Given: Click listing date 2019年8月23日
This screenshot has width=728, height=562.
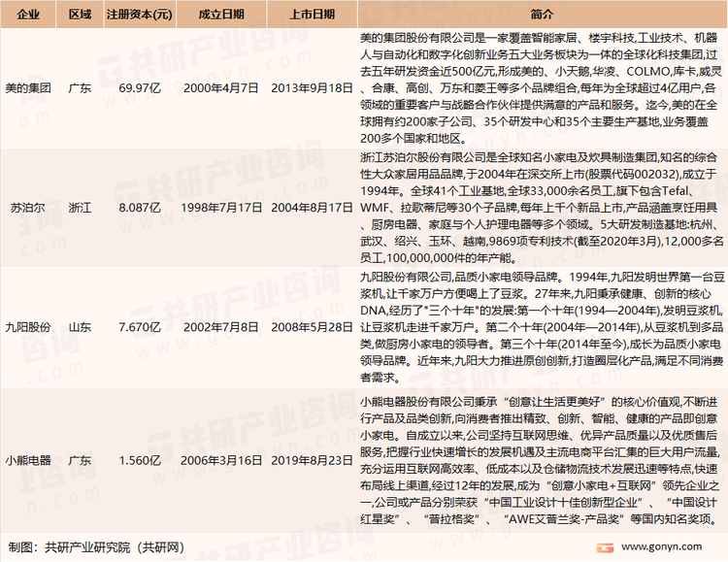Looking at the screenshot, I should pos(312,461).
